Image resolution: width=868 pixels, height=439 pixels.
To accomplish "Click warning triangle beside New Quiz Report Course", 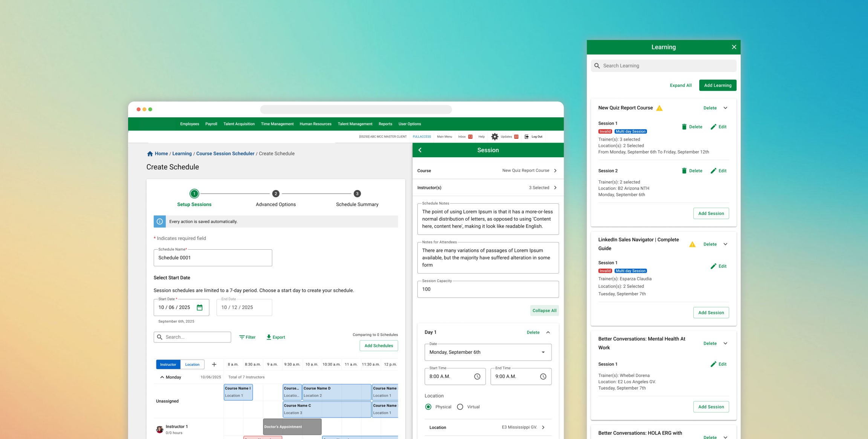I will pos(659,108).
